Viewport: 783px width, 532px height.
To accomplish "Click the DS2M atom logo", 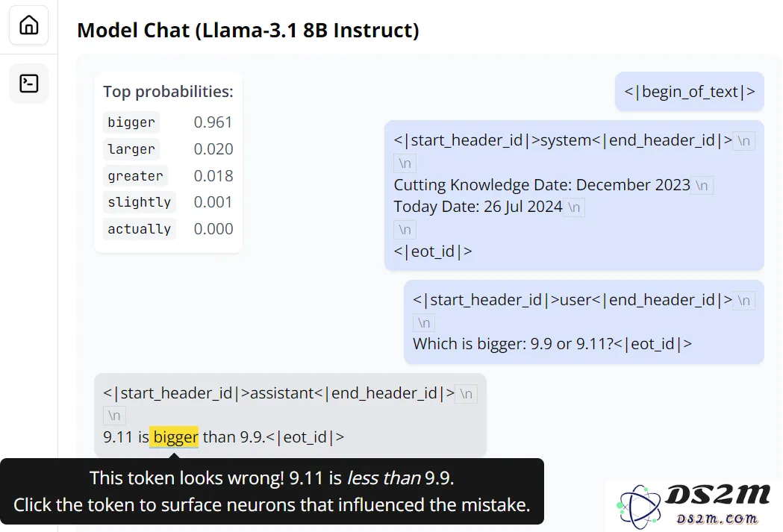I will [x=639, y=506].
